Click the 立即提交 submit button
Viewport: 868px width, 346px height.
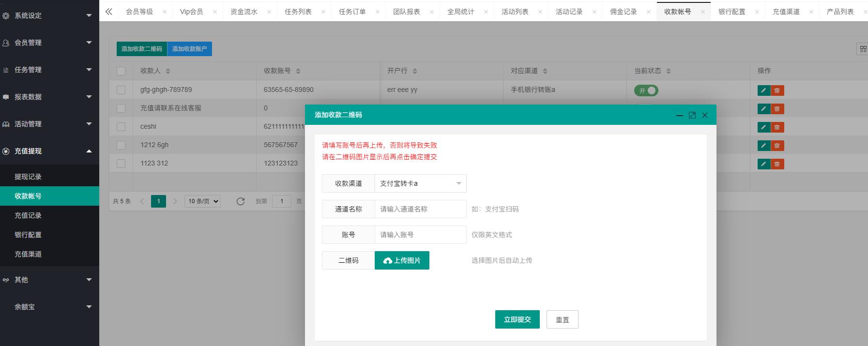pos(517,319)
